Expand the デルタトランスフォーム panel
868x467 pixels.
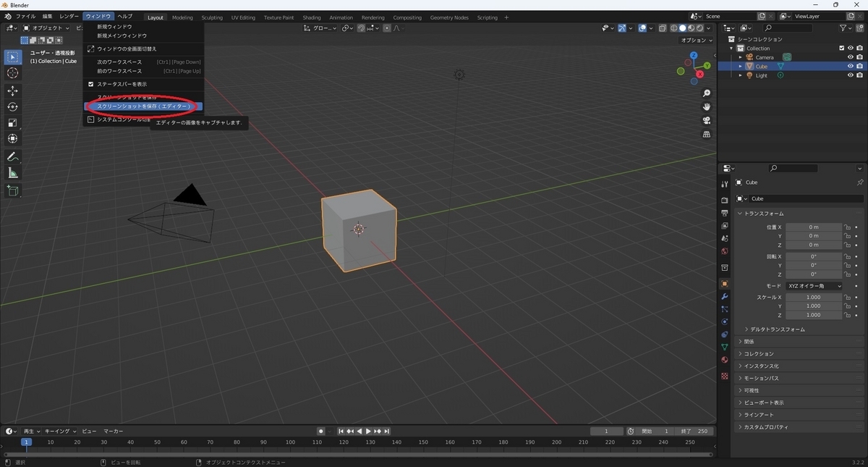(778, 329)
